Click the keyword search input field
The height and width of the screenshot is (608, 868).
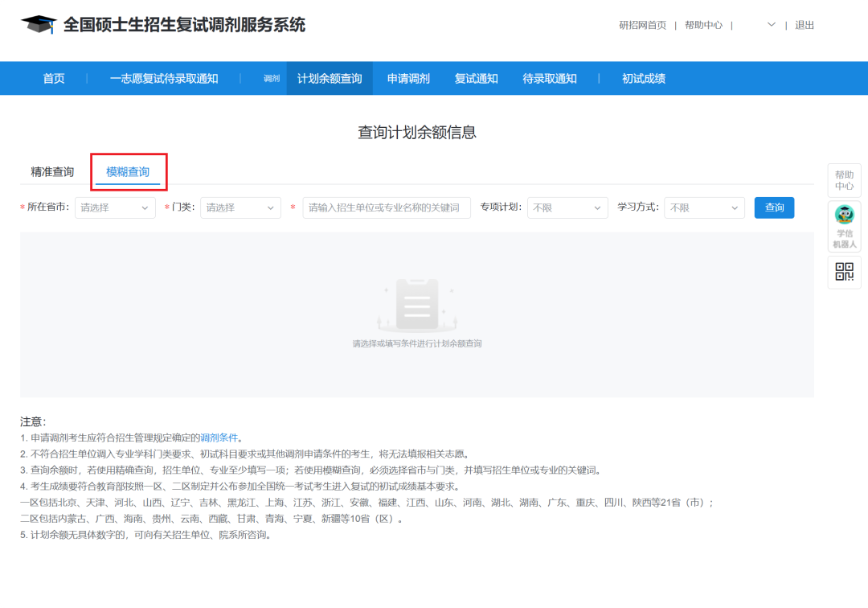pyautogui.click(x=386, y=207)
